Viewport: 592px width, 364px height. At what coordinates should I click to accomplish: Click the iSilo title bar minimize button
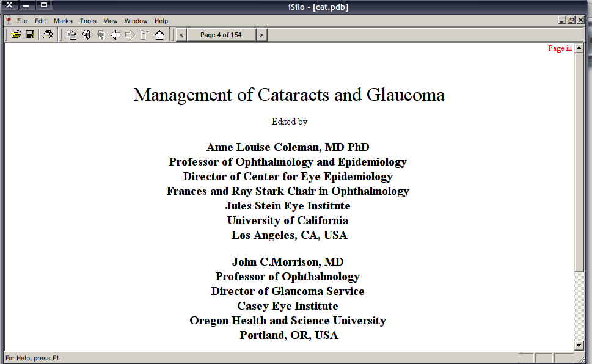click(26, 5)
